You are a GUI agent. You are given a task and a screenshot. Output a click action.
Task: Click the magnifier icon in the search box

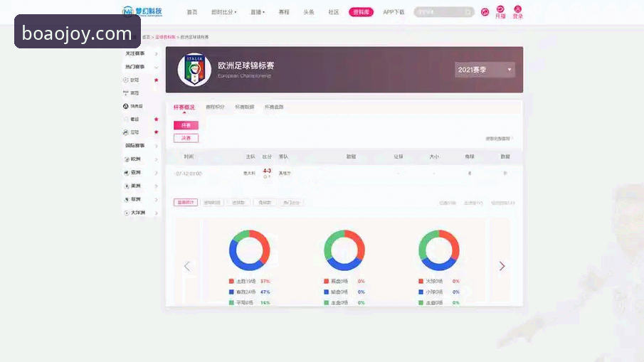click(x=468, y=12)
